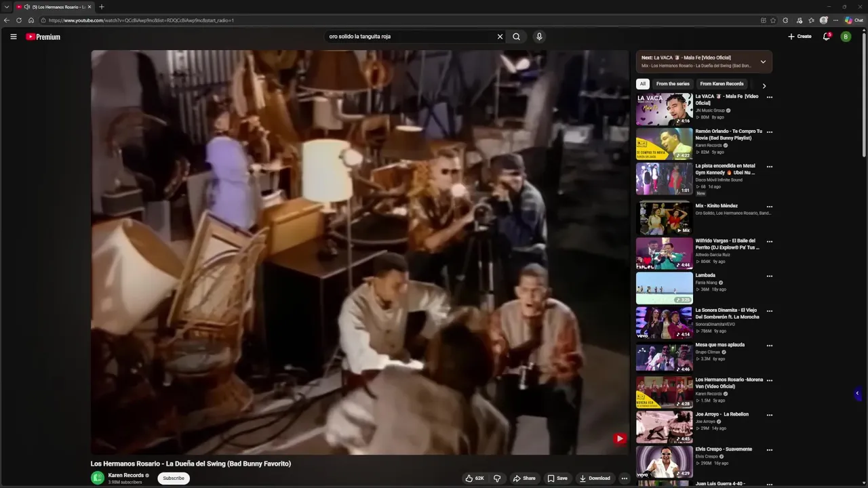Image resolution: width=868 pixels, height=488 pixels.
Task: Open more actions below the video
Action: click(x=625, y=479)
